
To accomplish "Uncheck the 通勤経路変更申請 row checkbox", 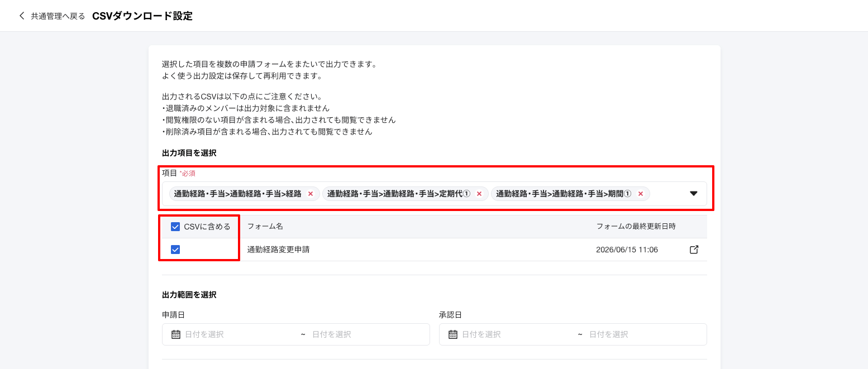I will (175, 250).
